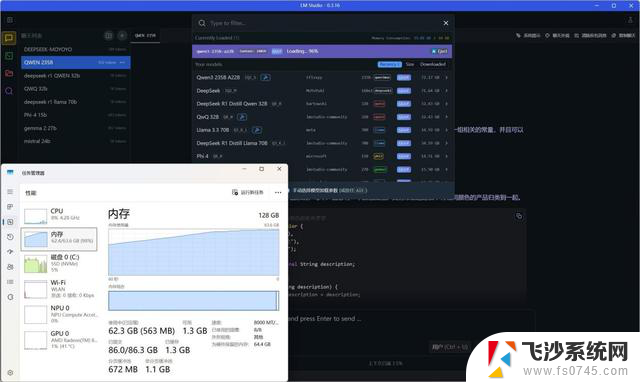Viewport: 640px width, 382px height.
Task: Sort models by Recency
Action: click(x=389, y=64)
